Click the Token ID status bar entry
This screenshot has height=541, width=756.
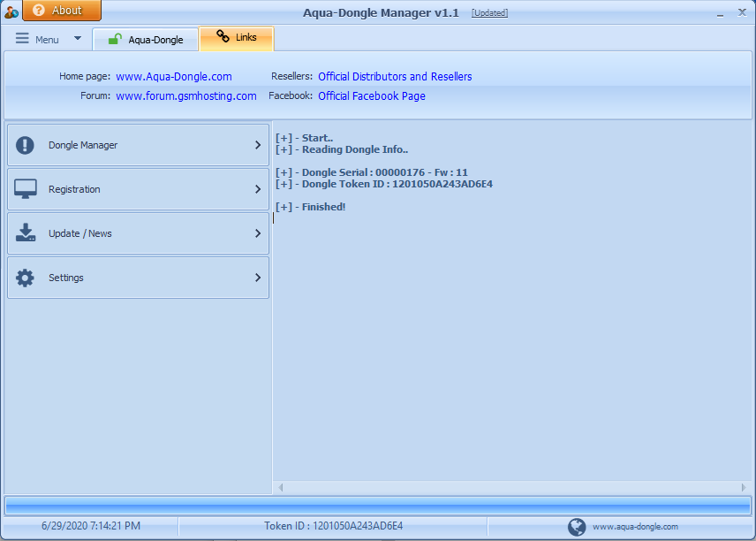point(333,526)
